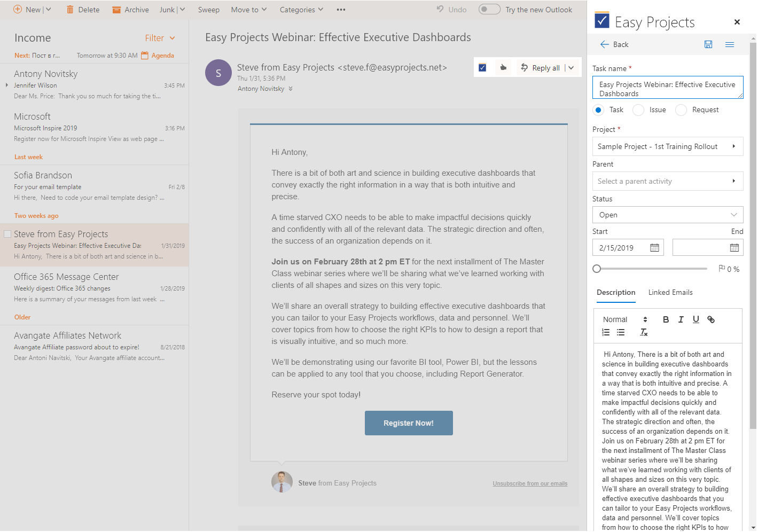Screen dimensions: 758x532
Task: Apply Bold formatting in description editor
Action: tap(666, 319)
